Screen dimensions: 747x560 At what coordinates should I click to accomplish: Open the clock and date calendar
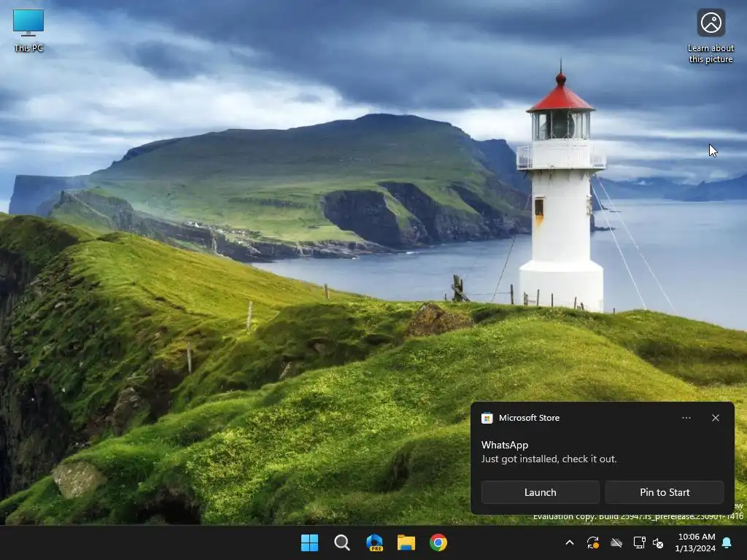pyautogui.click(x=695, y=542)
